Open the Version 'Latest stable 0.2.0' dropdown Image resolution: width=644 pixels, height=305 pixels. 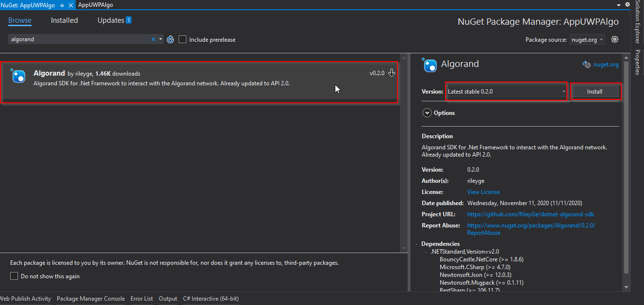point(506,91)
